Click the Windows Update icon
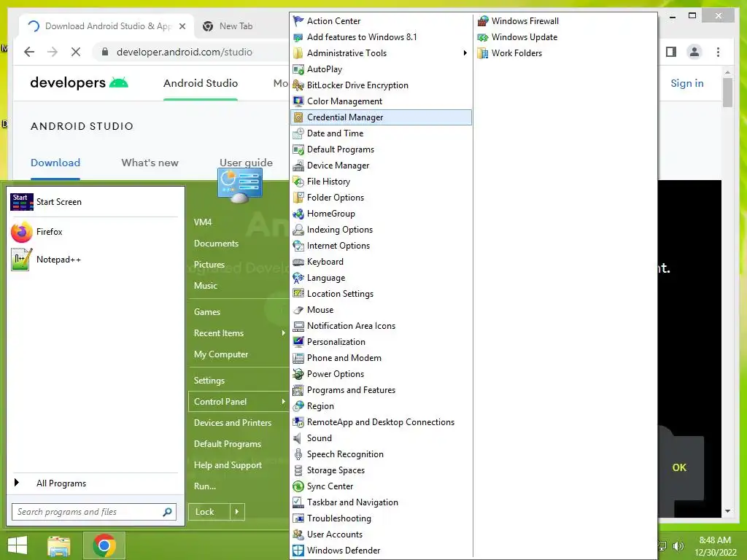This screenshot has height=560, width=747. [x=483, y=37]
